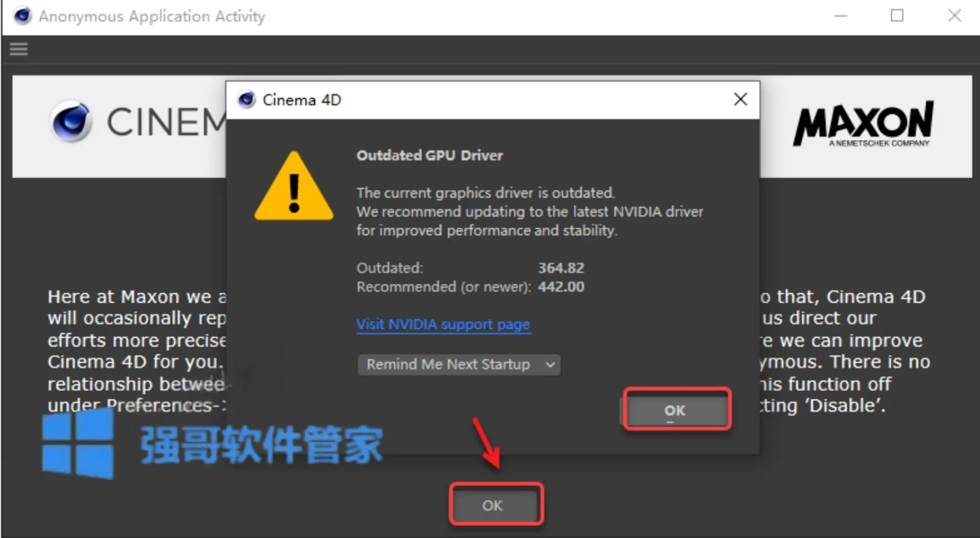Viewport: 980px width, 538px height.
Task: Click the Maxon logo in the banner
Action: click(864, 124)
